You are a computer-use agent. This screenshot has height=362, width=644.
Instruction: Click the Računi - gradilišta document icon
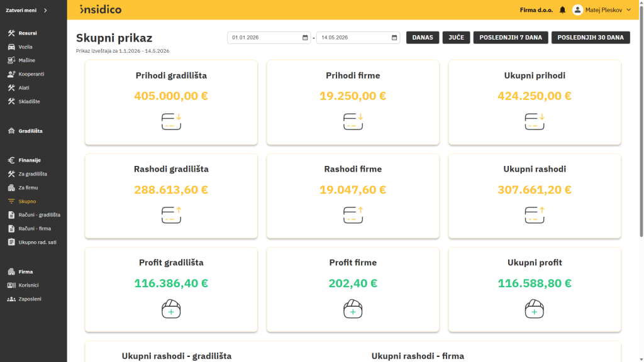[x=11, y=215]
